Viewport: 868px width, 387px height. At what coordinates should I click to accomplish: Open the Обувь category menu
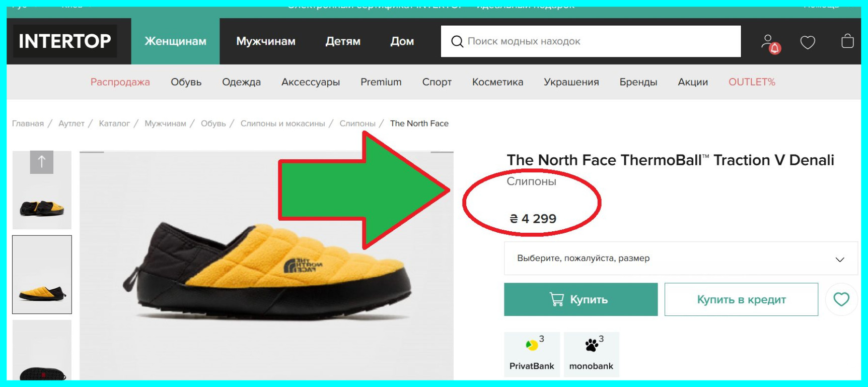click(x=186, y=82)
